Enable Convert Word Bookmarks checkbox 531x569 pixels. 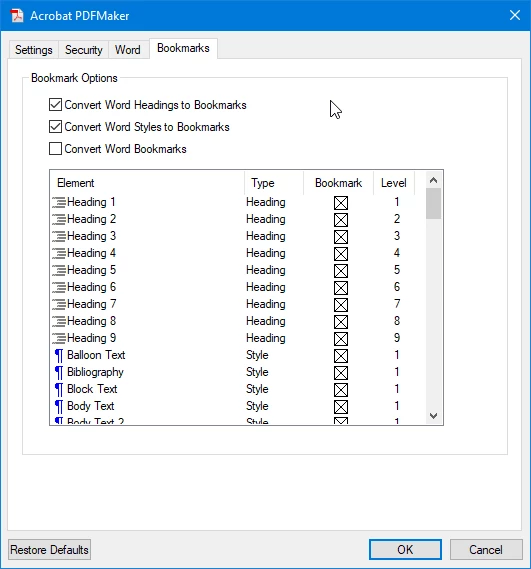tap(55, 149)
